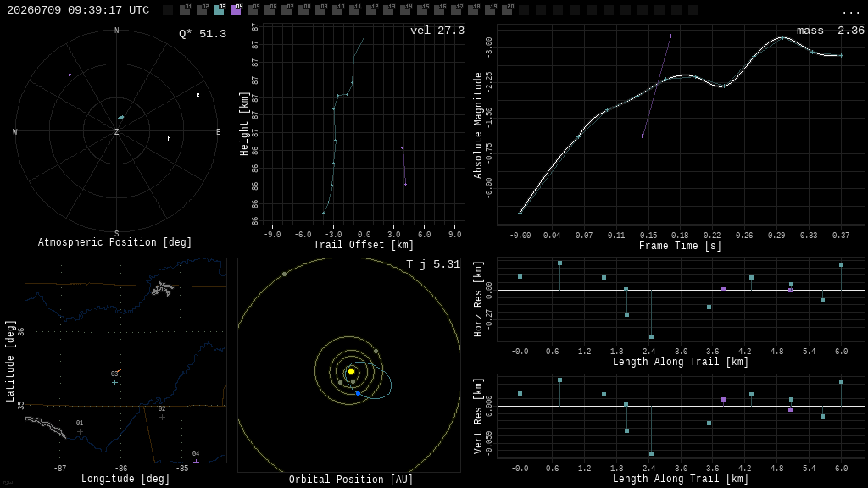Toggle station 06 box in top bar
This screenshot has width=868, height=488.
coord(270,10)
